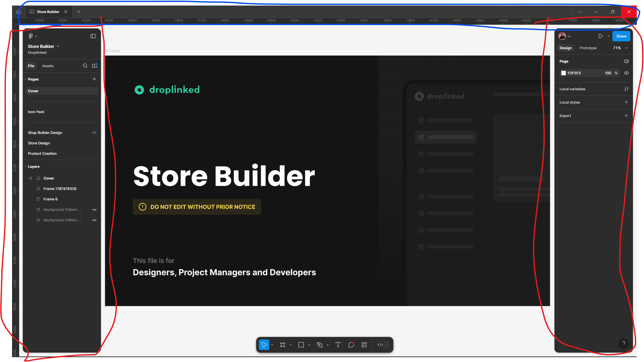
Task: Select the Store Builder window tab
Action: [48, 12]
